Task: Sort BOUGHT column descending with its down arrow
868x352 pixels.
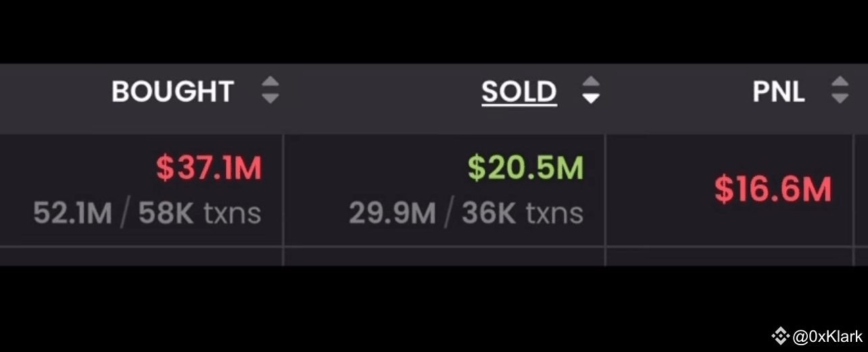Action: (270, 99)
